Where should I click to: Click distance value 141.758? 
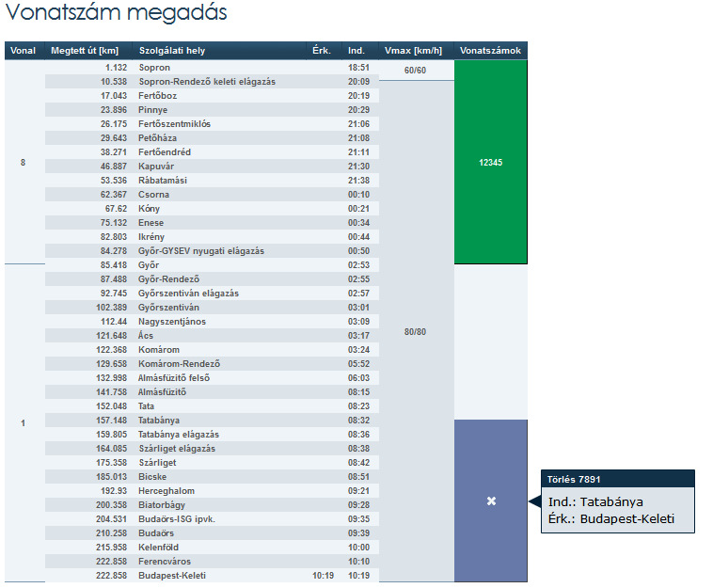[x=111, y=391]
